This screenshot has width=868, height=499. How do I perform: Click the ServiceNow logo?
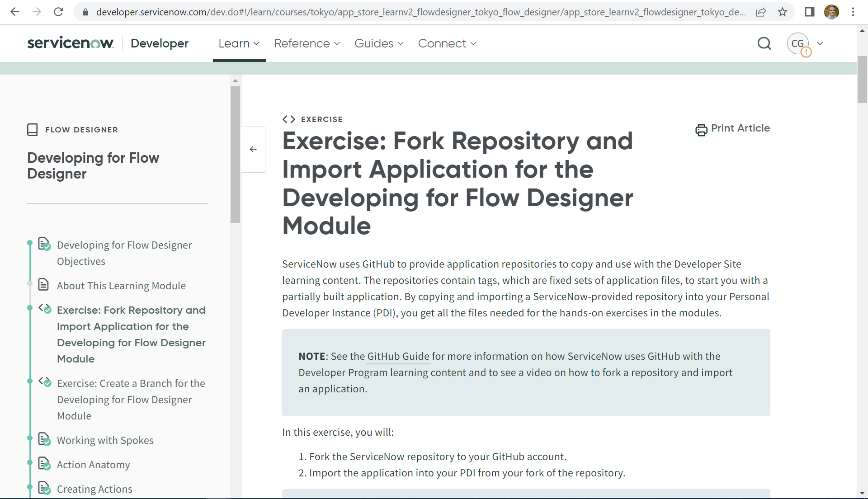tap(70, 43)
